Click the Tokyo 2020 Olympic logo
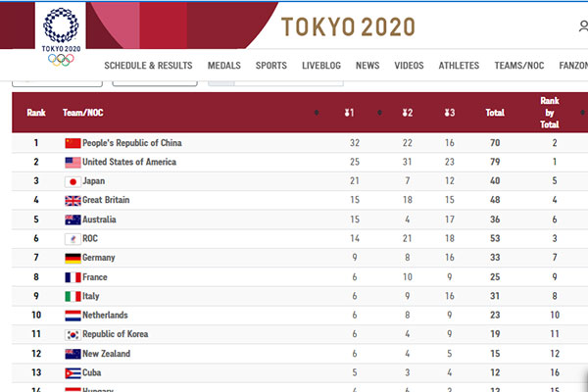This screenshot has width=588, height=392. (61, 36)
